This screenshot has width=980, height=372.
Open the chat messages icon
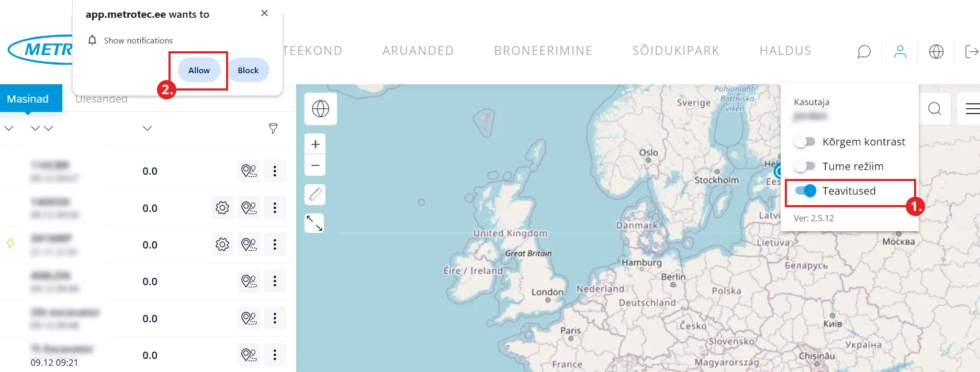point(864,51)
